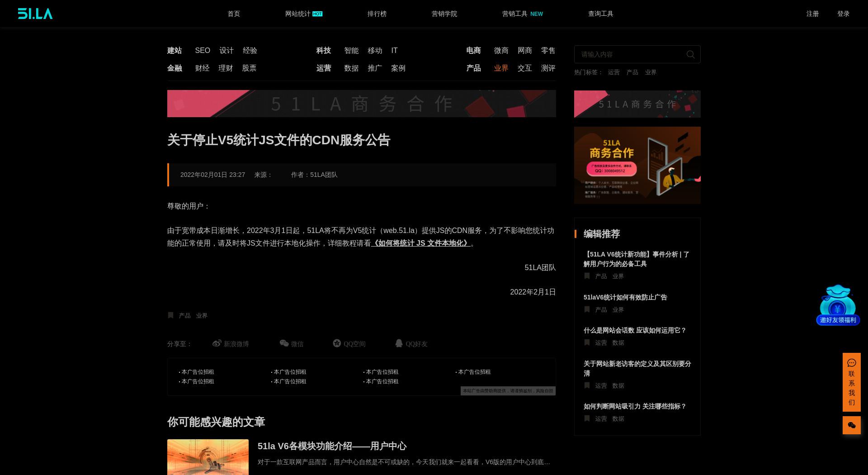The image size is (868, 475).
Task: Click the 51.LA logo
Action: (x=35, y=14)
